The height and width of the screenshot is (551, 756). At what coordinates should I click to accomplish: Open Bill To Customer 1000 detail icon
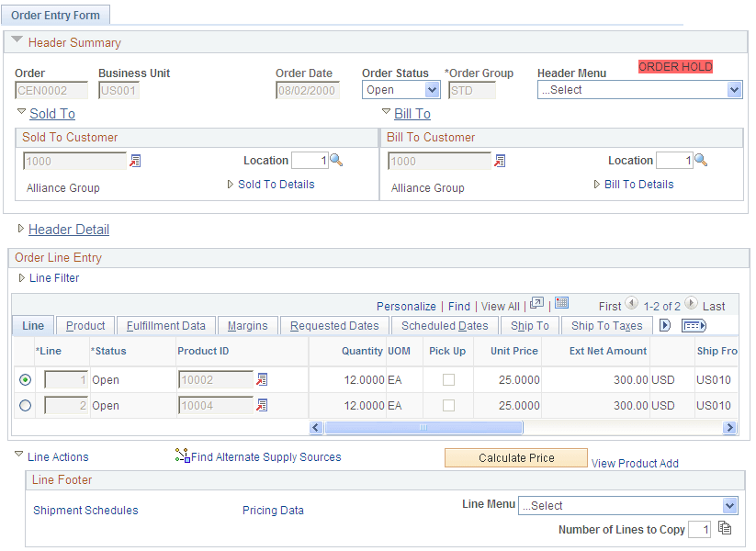[x=500, y=161]
